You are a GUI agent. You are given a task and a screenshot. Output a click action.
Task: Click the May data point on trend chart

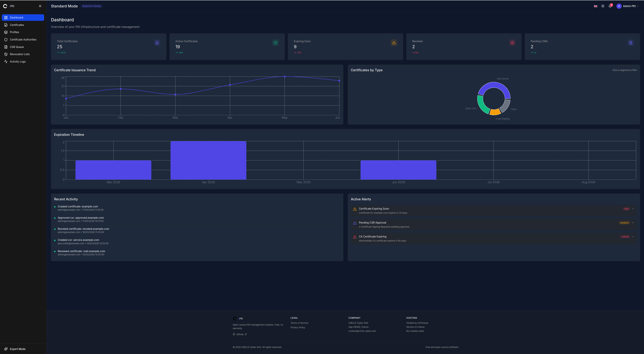pyautogui.click(x=284, y=76)
